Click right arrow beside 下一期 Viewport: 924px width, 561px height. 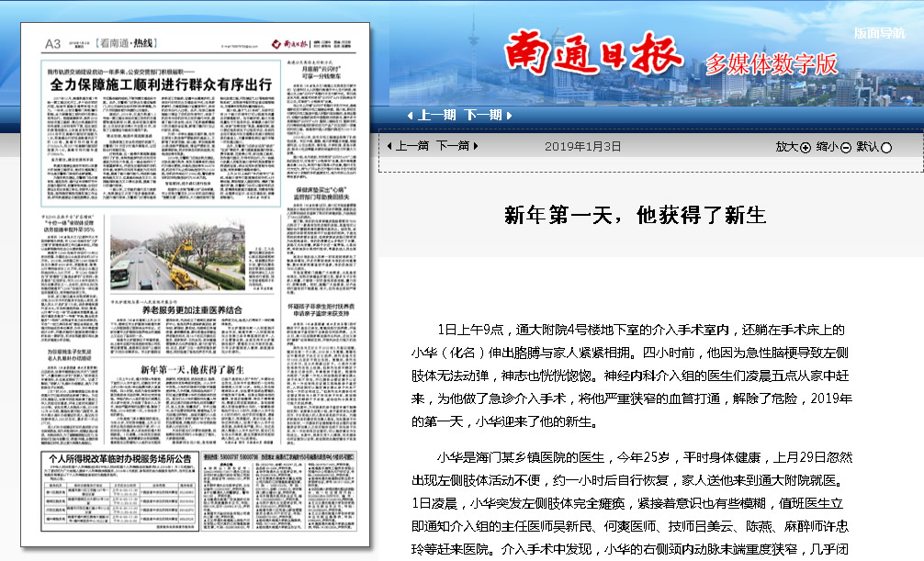[x=508, y=116]
